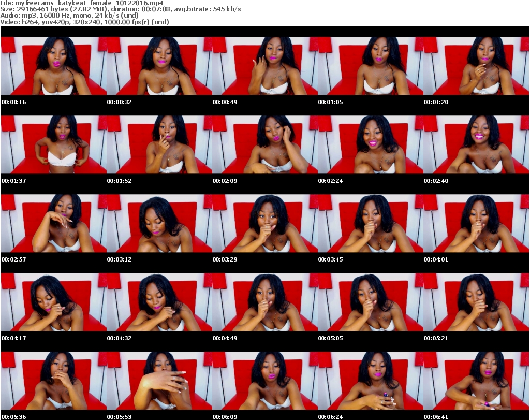The width and height of the screenshot is (530, 420).
Task: Select the thumbnail frame at 00:03:29
Action: click(x=265, y=223)
